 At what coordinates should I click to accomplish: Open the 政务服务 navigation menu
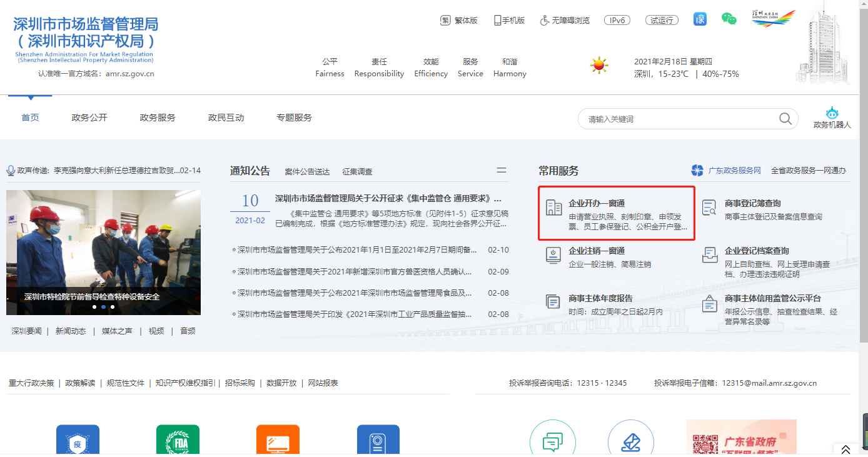(158, 118)
